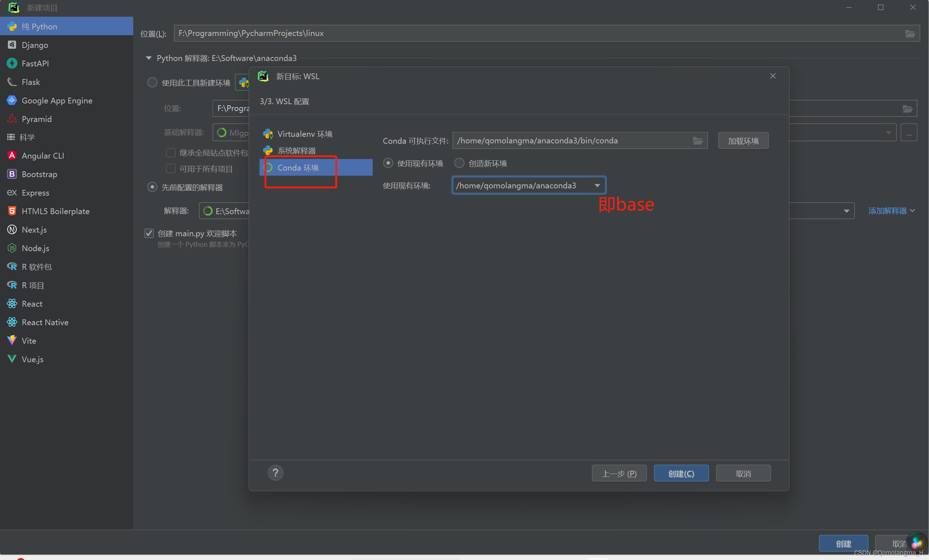This screenshot has height=560, width=929.
Task: Choose the Vite project icon
Action: pos(12,340)
